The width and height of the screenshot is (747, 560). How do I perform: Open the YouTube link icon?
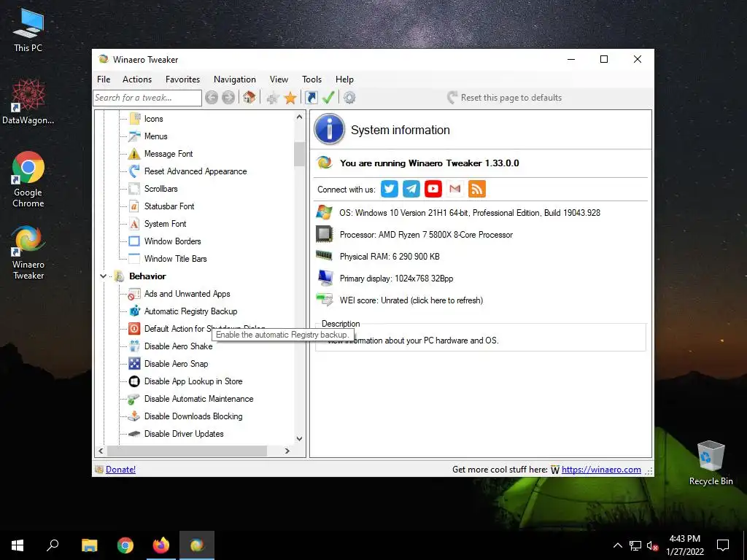pos(433,189)
